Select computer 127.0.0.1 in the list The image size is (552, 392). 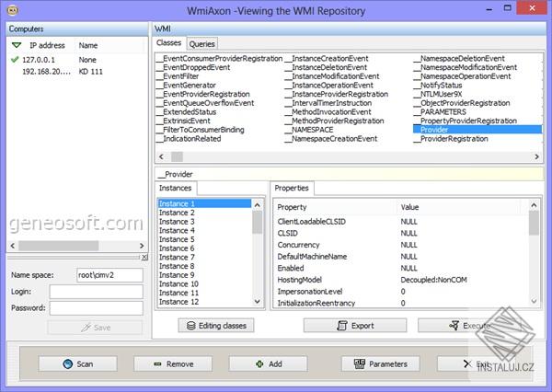click(x=77, y=60)
